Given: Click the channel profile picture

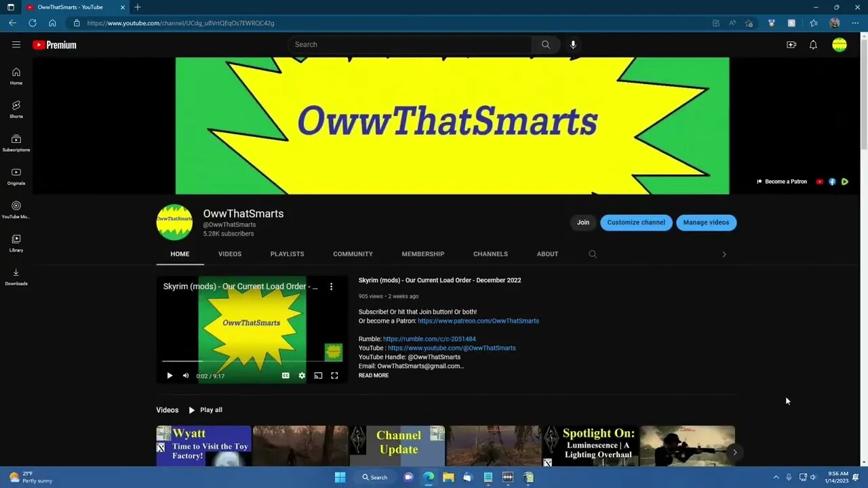Looking at the screenshot, I should point(174,222).
